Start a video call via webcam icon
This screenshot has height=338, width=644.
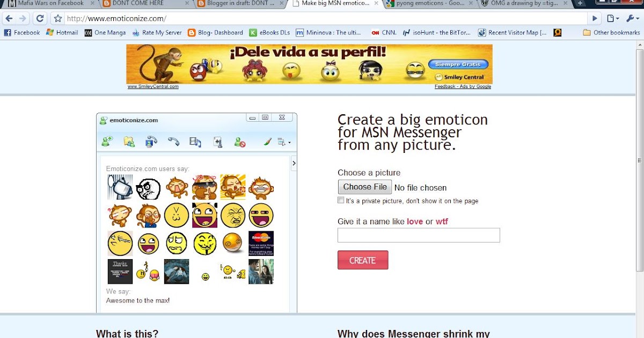point(151,141)
